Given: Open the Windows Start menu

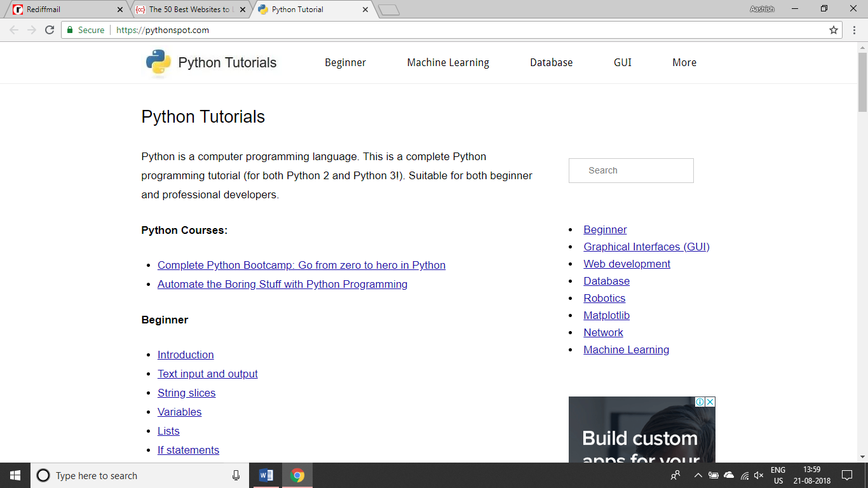Looking at the screenshot, I should coord(15,475).
